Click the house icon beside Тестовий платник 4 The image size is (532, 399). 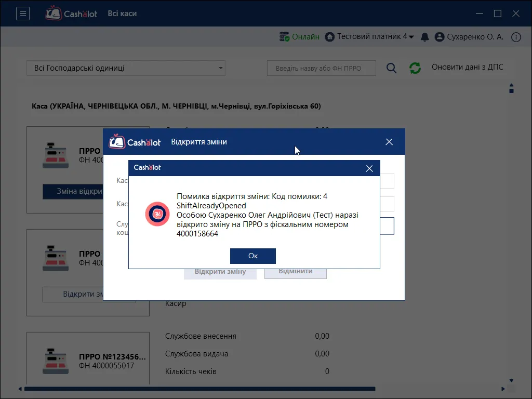[330, 37]
